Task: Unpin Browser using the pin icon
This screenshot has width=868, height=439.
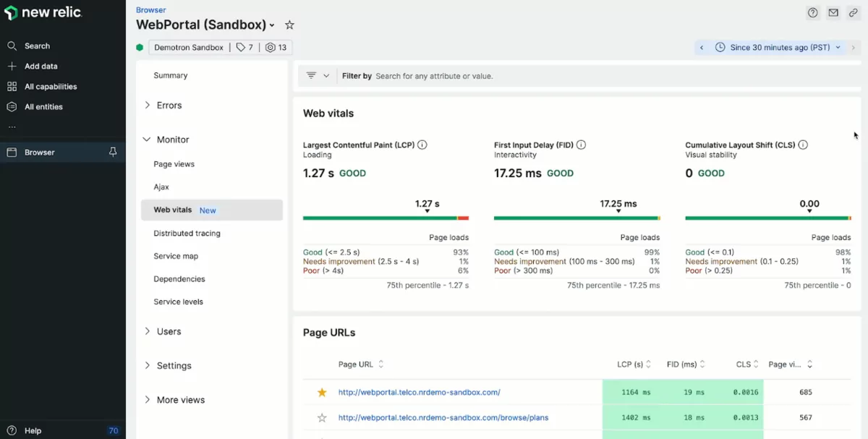Action: tap(113, 152)
